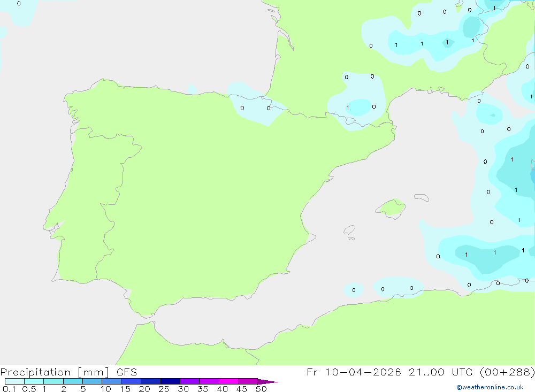Click the Menorca island outline on the map
Screen dimensions: 535x392
coord(422,197)
